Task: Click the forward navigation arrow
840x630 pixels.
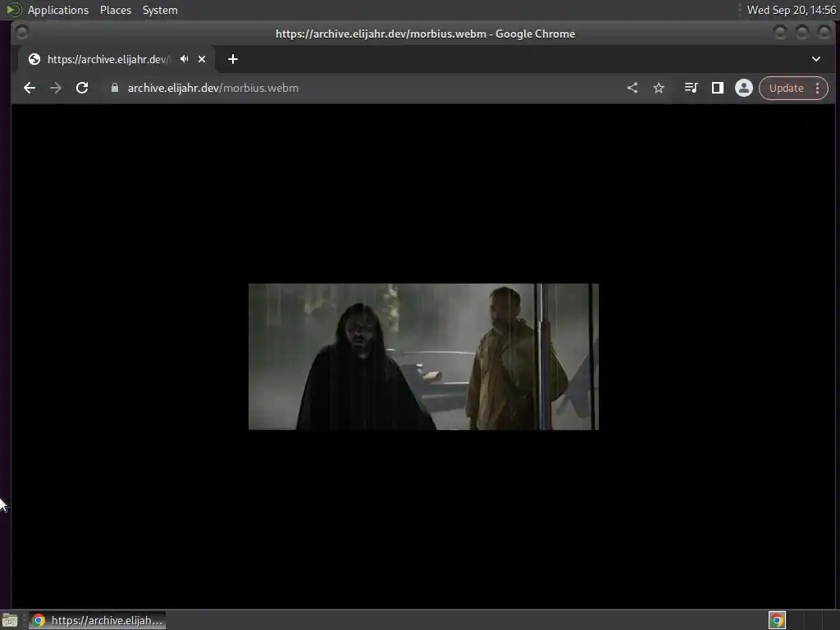Action: [x=56, y=88]
